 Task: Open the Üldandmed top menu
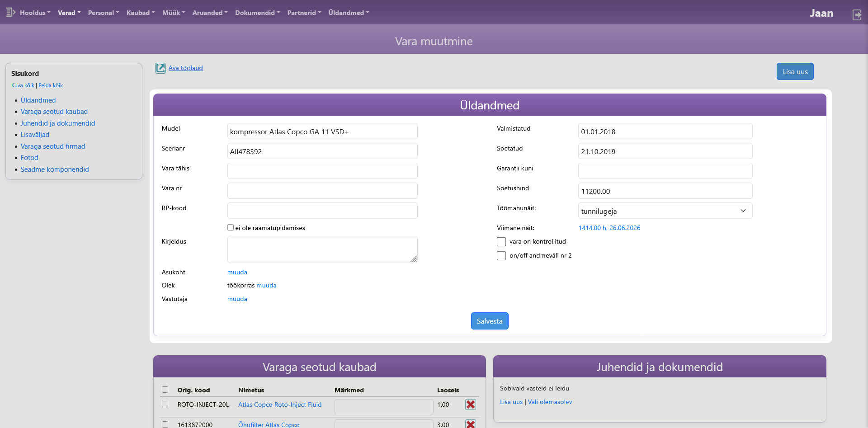[x=349, y=13]
